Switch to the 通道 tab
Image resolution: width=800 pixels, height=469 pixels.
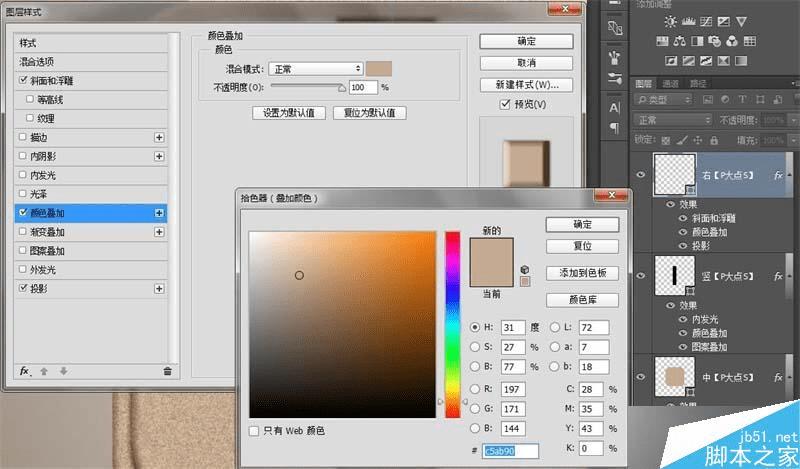click(670, 84)
